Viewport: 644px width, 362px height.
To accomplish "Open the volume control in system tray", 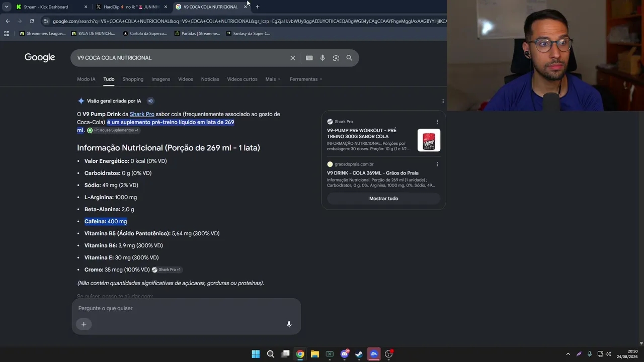I will coord(609,354).
